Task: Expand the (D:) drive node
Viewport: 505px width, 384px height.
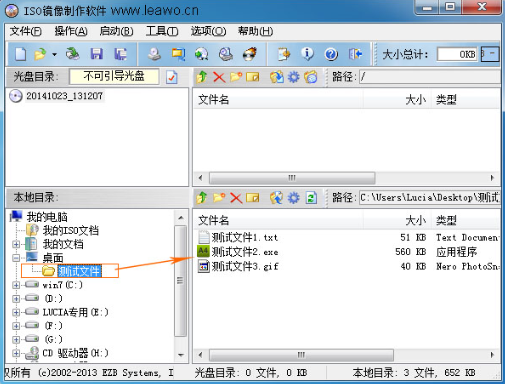Action: coord(16,299)
